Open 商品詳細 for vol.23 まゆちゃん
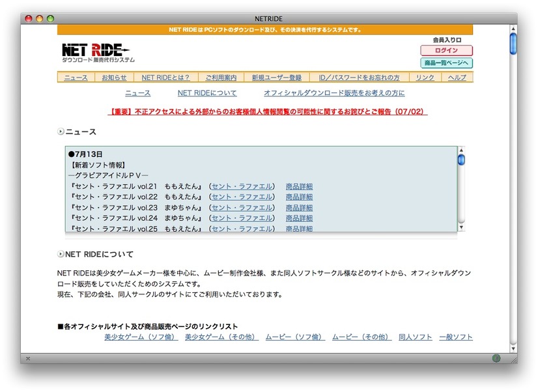 [299, 208]
